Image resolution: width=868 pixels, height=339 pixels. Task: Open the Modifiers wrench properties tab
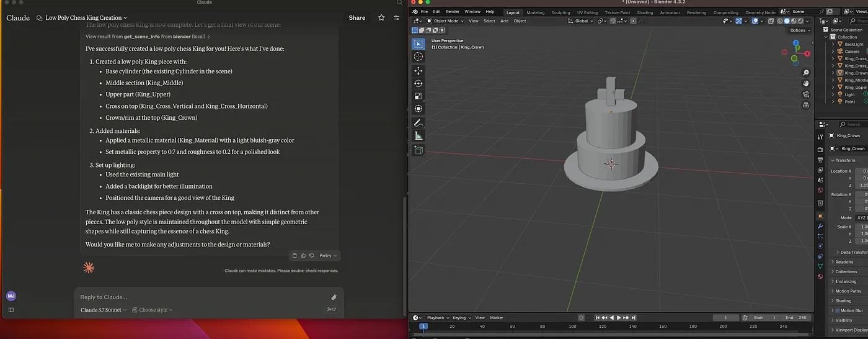(820, 226)
